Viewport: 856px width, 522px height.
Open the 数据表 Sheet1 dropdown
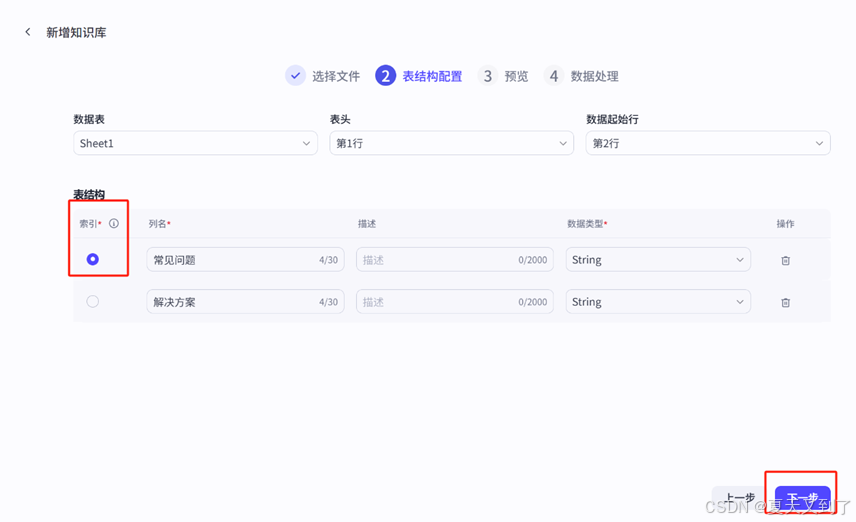click(x=195, y=143)
